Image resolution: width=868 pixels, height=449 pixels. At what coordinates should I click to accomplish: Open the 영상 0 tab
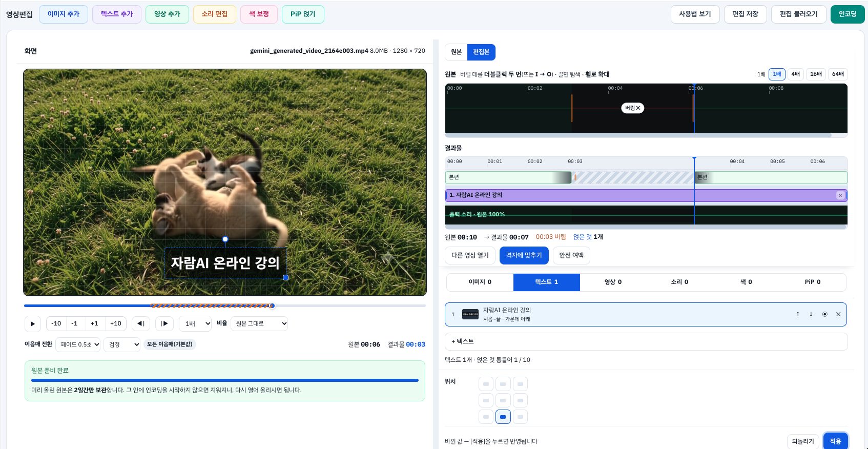613,282
